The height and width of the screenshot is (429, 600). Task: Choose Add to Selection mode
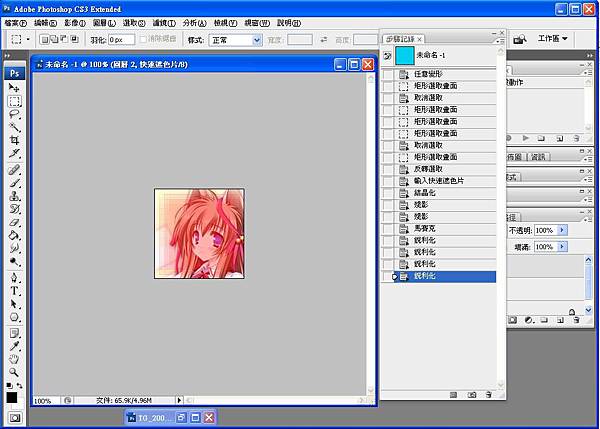tap(54, 39)
